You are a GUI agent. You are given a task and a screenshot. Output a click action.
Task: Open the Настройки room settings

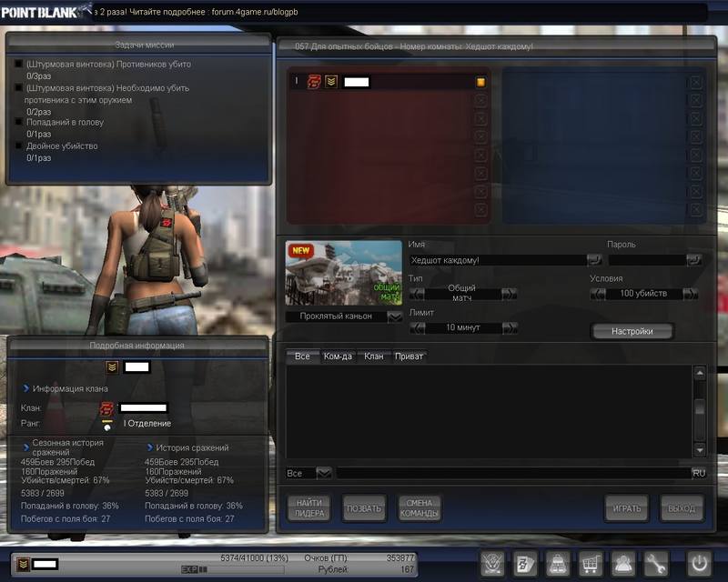click(632, 331)
